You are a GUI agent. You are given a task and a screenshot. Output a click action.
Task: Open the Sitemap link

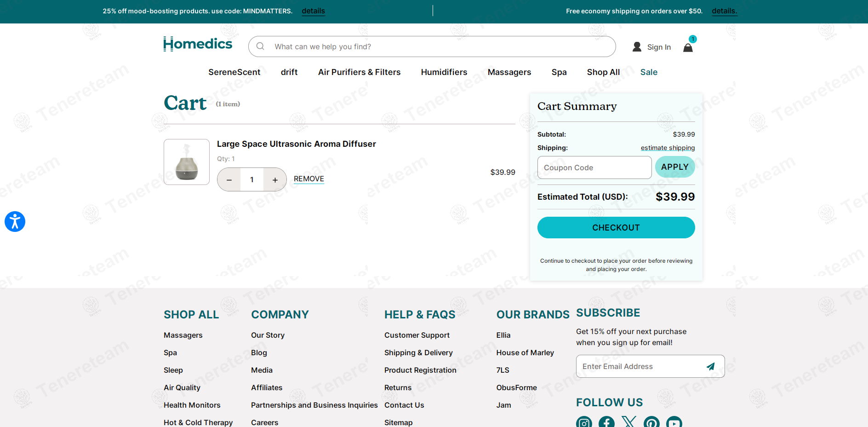tap(398, 422)
